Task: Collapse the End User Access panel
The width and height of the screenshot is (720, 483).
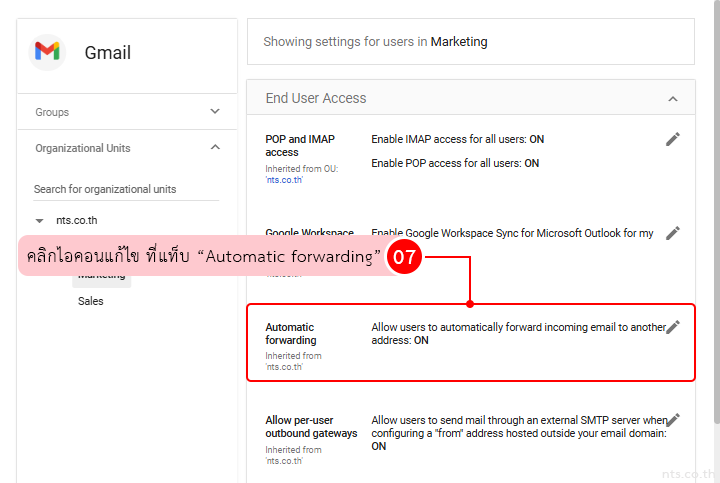Action: click(x=673, y=99)
